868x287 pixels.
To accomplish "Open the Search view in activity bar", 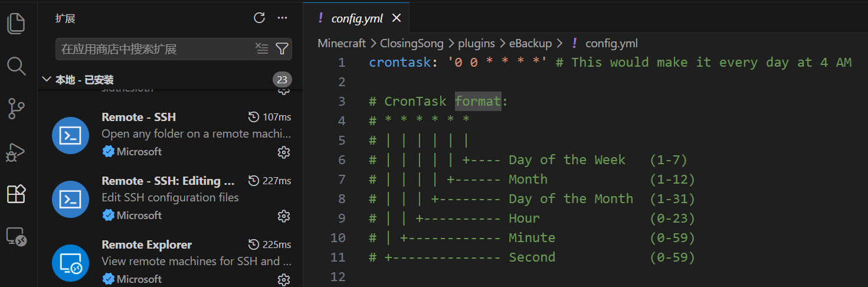I will [16, 66].
